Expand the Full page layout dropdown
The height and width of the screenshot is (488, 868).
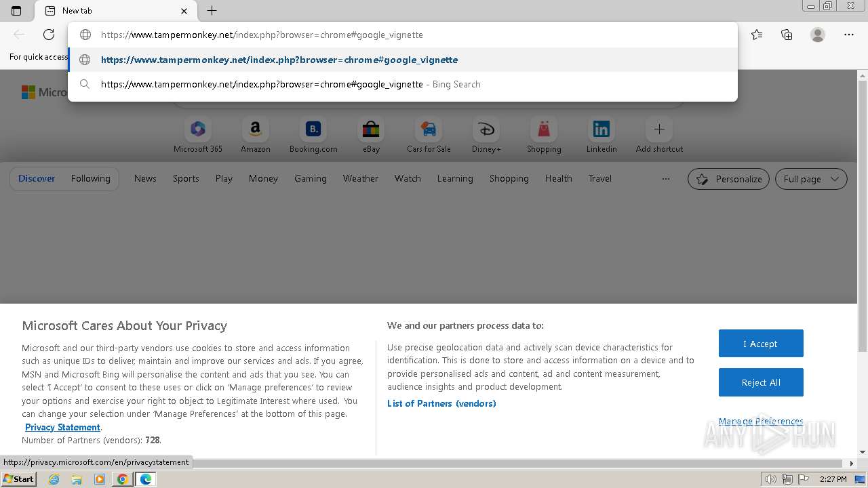(x=811, y=179)
